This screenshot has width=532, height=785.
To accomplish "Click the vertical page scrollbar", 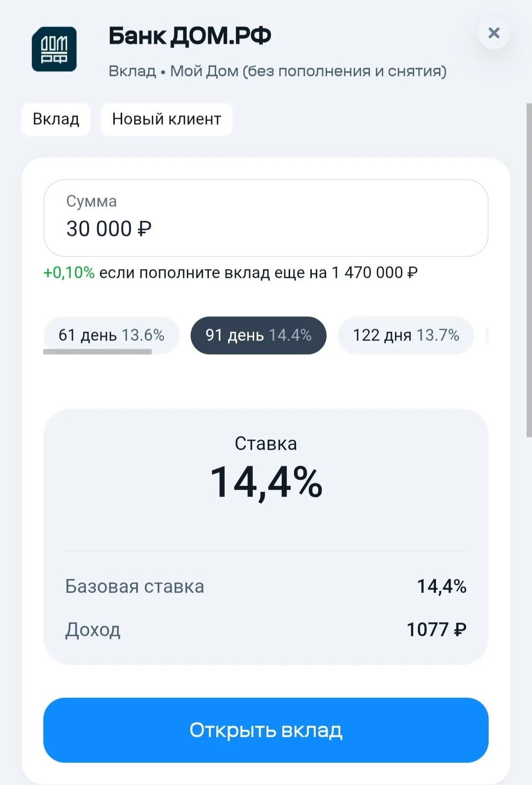I will pos(529,270).
